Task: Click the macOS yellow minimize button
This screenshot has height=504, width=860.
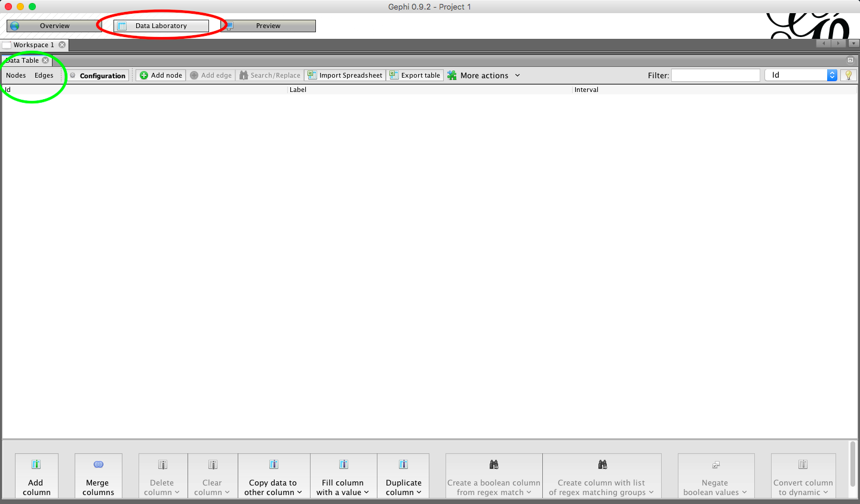Action: click(20, 7)
